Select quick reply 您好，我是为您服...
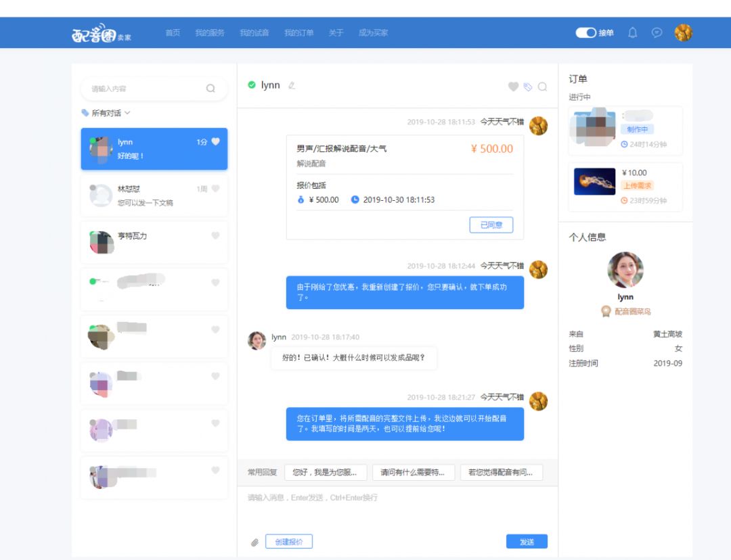This screenshot has height=560, width=731. pos(326,472)
